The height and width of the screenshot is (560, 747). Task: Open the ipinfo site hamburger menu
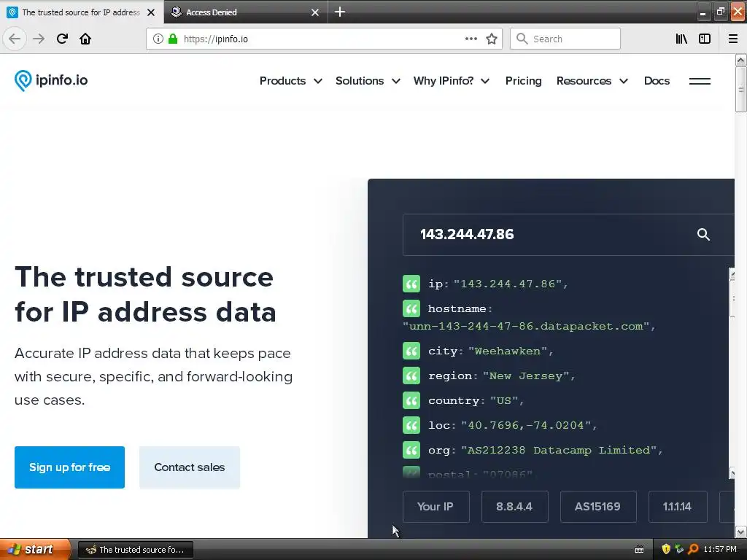click(700, 81)
